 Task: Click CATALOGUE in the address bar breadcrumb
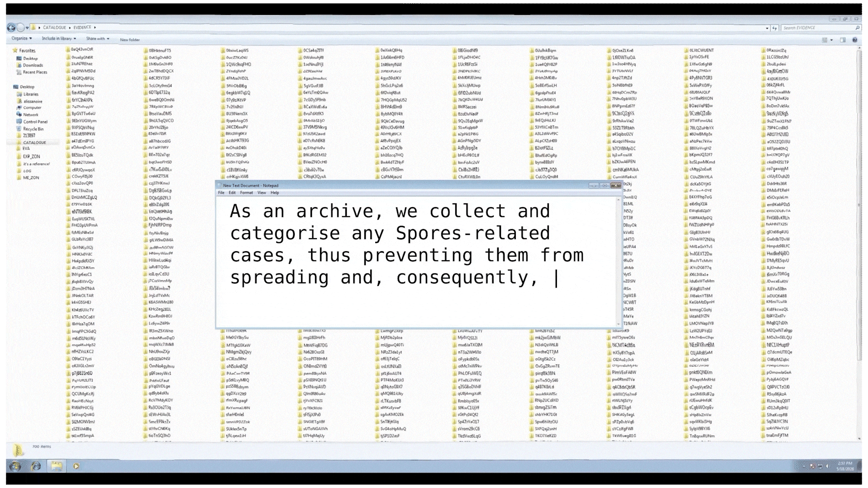(54, 28)
